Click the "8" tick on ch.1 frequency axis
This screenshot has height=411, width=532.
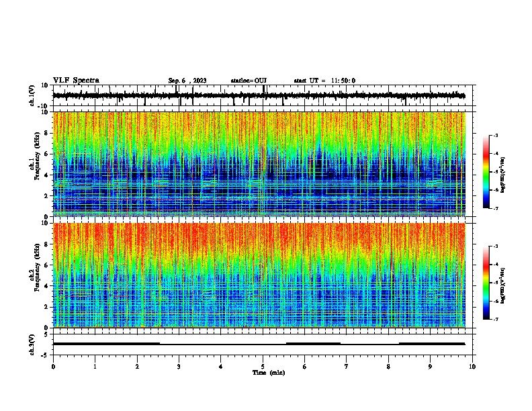pyautogui.click(x=47, y=133)
